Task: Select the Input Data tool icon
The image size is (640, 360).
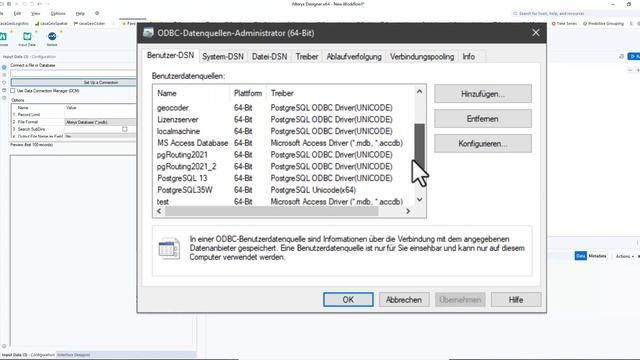Action: click(27, 37)
